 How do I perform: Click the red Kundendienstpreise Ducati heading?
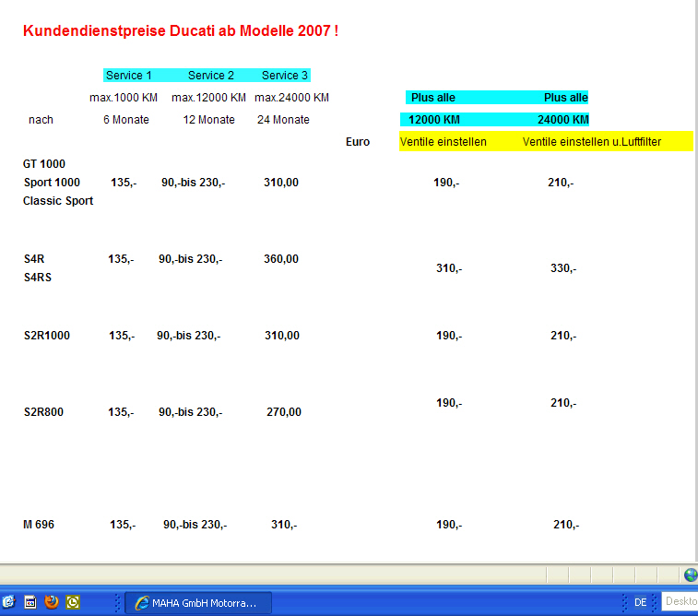[181, 30]
